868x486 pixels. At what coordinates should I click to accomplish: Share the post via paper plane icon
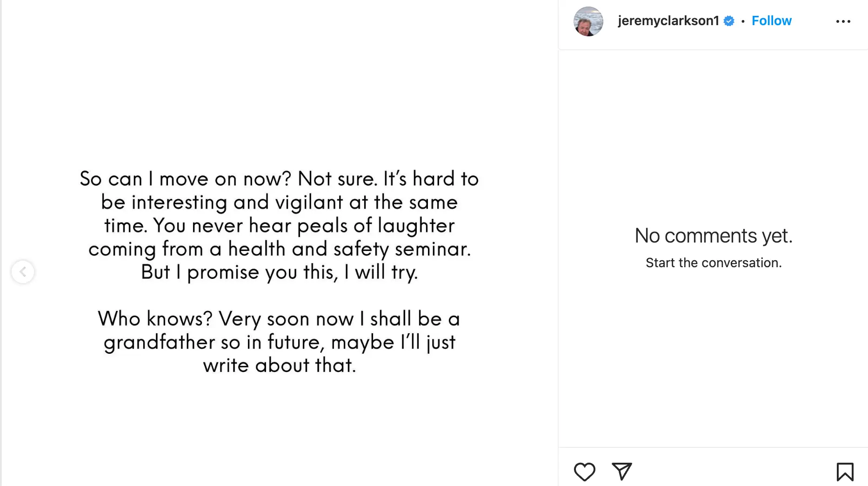621,472
